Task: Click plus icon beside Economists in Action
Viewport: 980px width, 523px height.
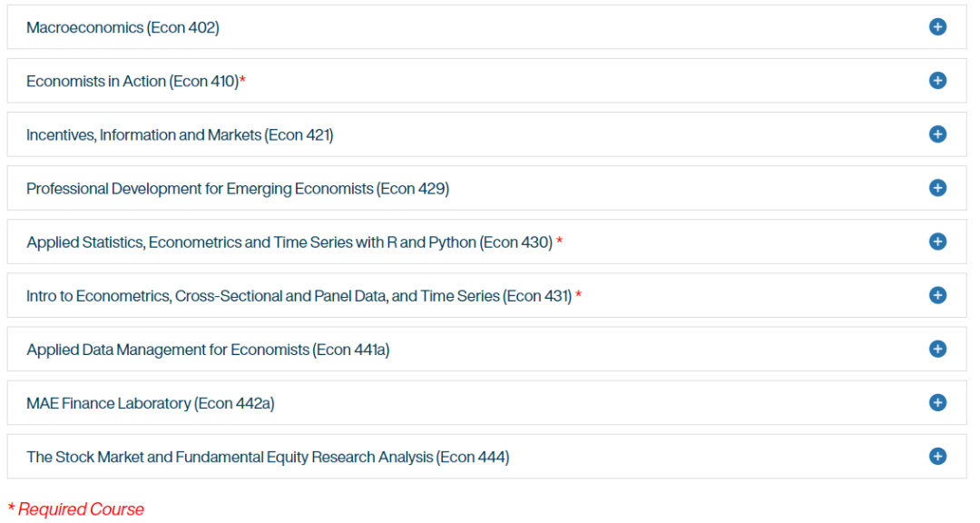Action: click(x=937, y=81)
